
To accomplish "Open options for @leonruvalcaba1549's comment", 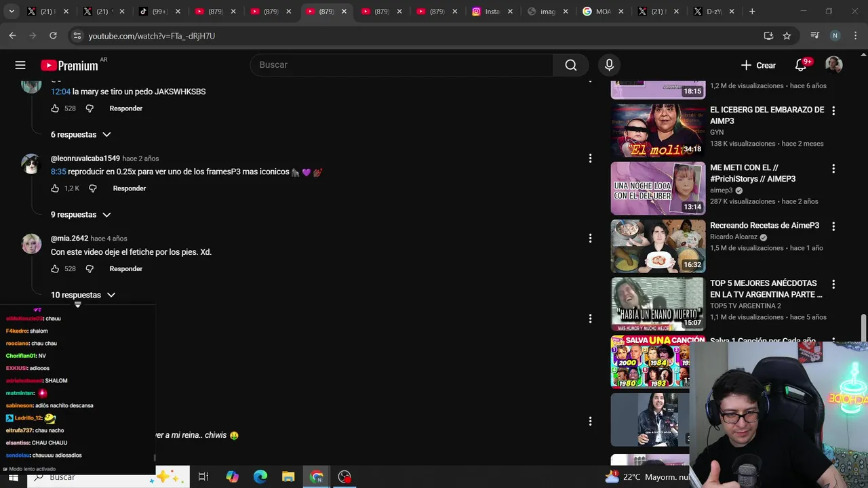I will point(590,158).
